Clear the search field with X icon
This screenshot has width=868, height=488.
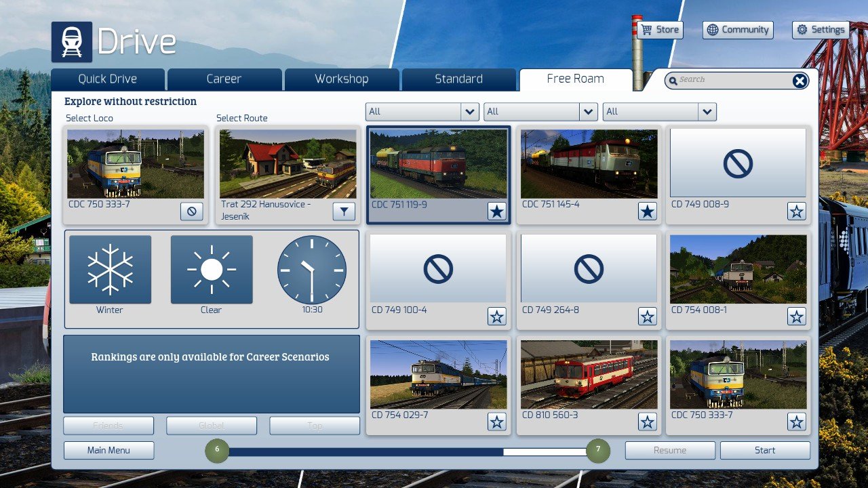pyautogui.click(x=800, y=81)
